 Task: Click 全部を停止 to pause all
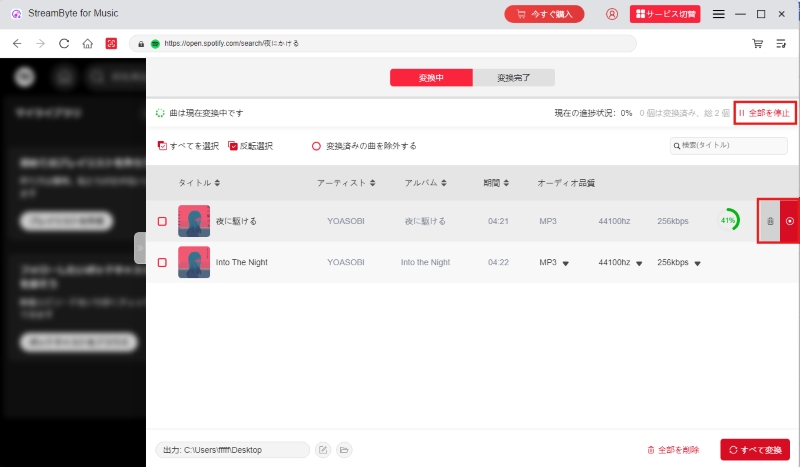[765, 113]
